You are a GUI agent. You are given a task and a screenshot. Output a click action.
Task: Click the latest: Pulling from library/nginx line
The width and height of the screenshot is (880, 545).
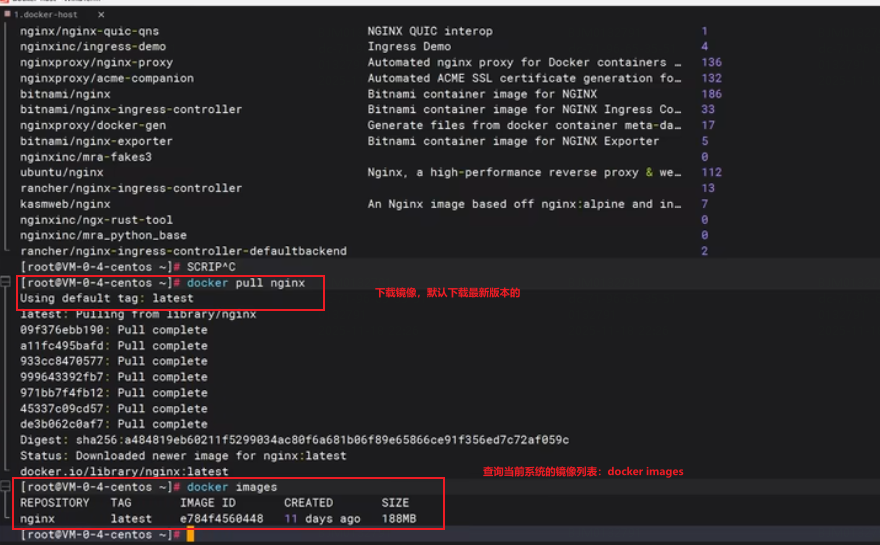click(138, 314)
